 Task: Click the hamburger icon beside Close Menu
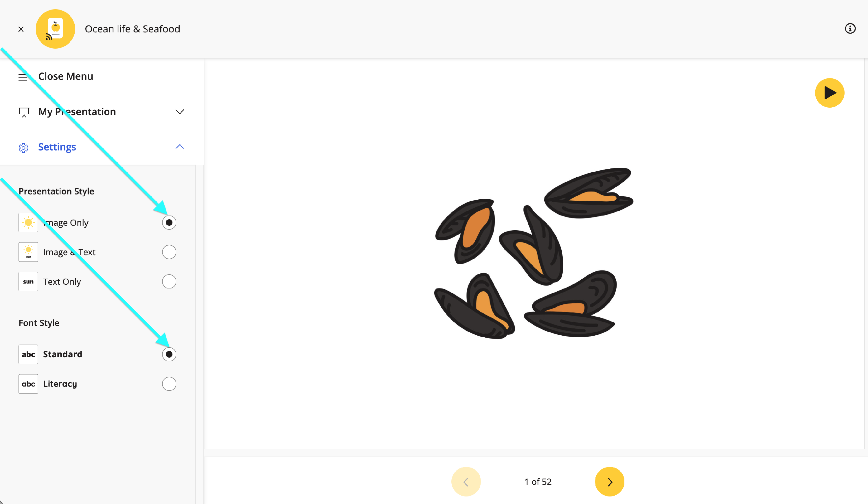tap(23, 77)
